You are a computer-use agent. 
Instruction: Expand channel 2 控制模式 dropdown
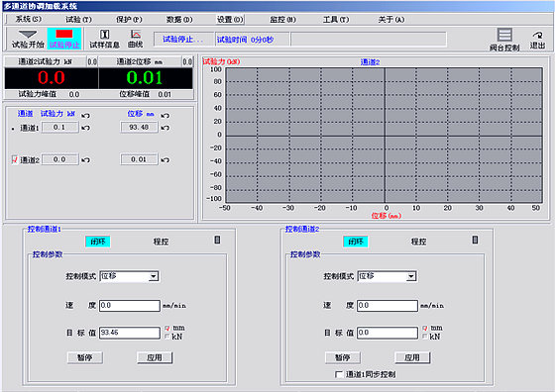pos(411,276)
